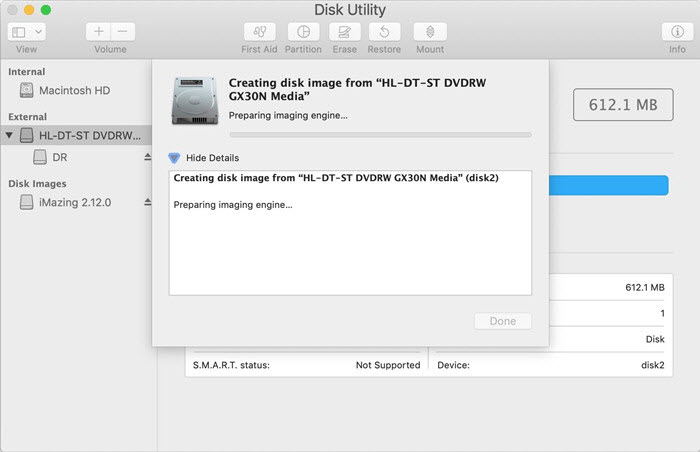The height and width of the screenshot is (452, 700).
Task: Click the Done button in the dialog
Action: point(503,321)
